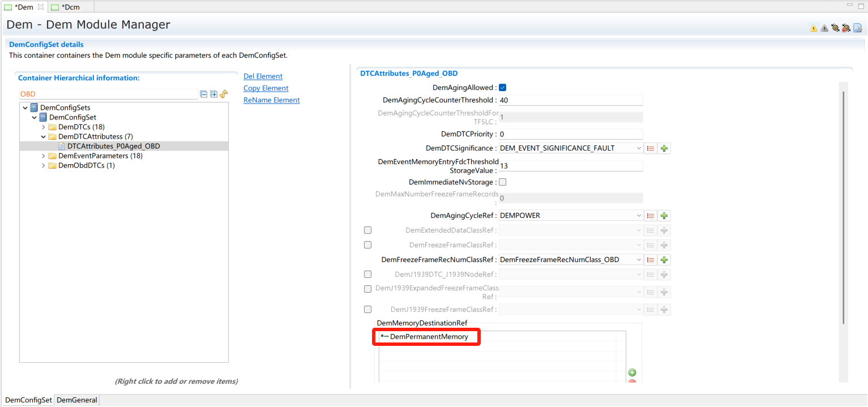Open the DemFreezeFrameRecNumClassRef dropdown
868x407 pixels.
pos(639,260)
